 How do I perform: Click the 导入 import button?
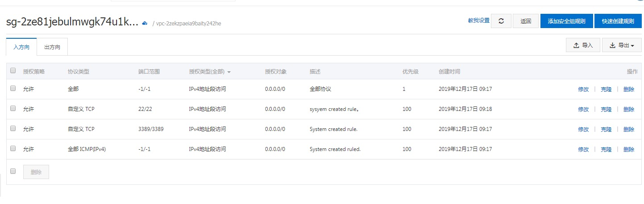583,45
